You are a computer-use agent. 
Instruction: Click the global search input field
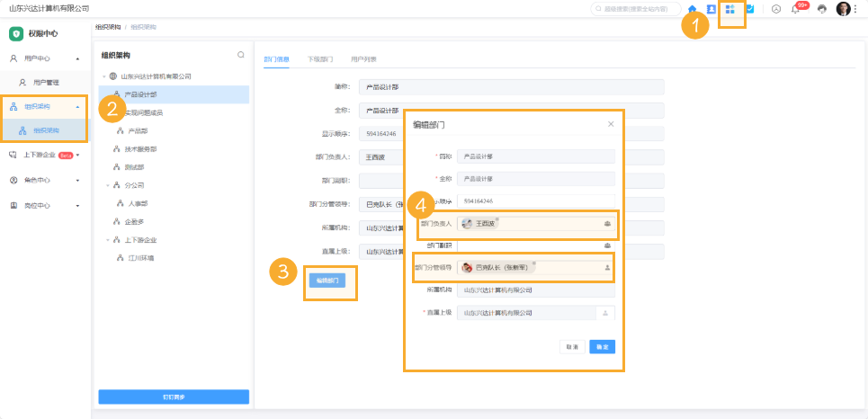tap(639, 9)
